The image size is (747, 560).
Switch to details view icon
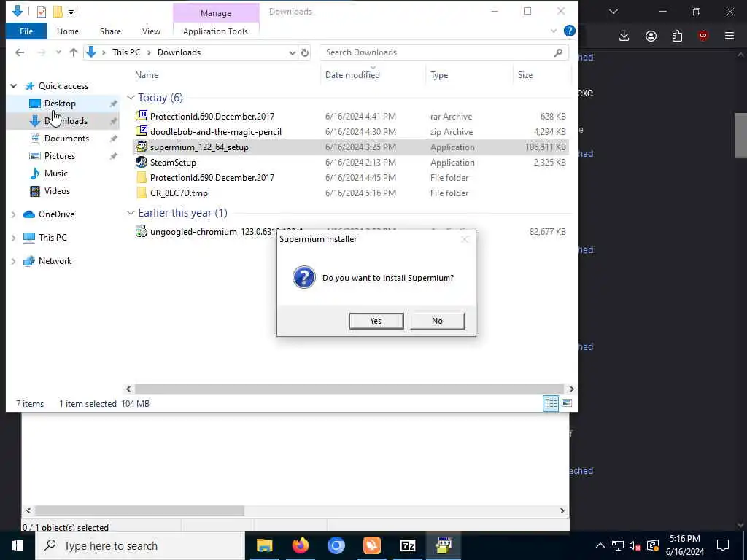551,404
